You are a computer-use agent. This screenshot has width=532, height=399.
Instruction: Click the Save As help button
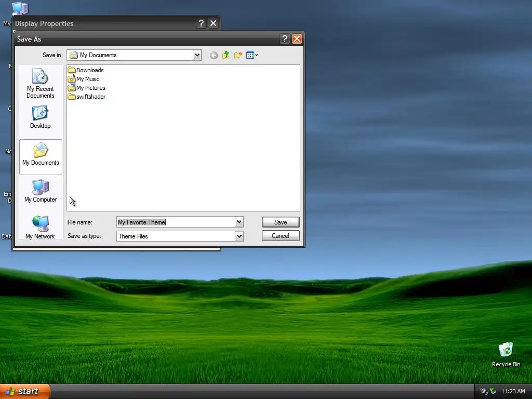coord(285,39)
